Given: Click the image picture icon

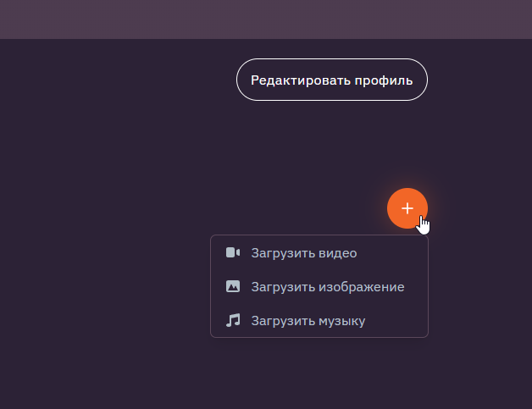Looking at the screenshot, I should click(x=233, y=286).
